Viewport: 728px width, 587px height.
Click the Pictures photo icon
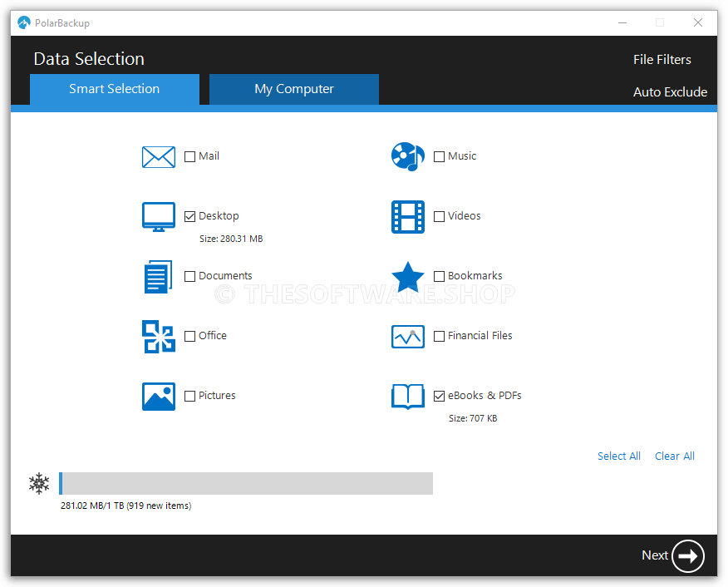coord(159,396)
